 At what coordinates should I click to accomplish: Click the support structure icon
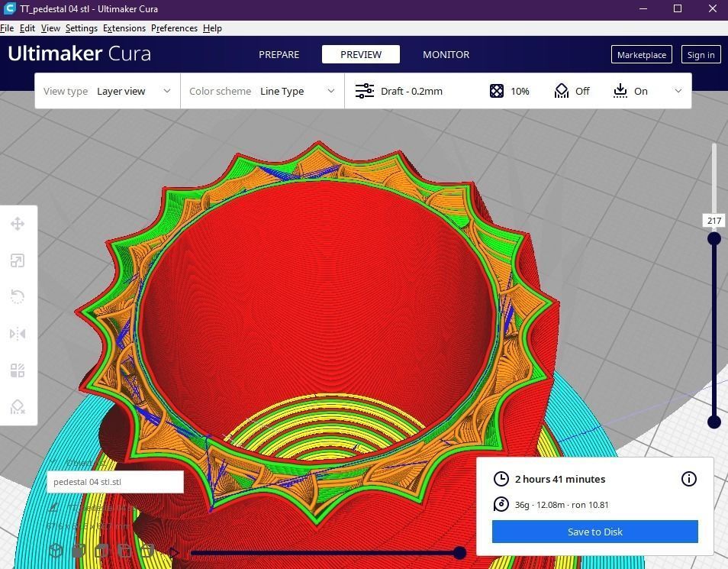click(562, 91)
